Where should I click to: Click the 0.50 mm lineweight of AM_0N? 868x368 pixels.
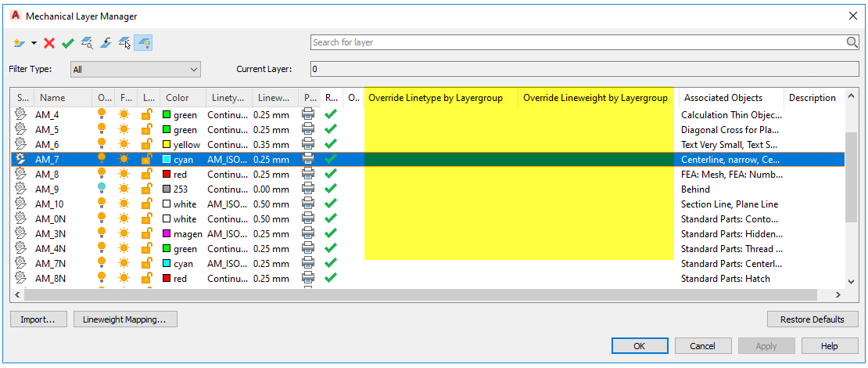271,219
